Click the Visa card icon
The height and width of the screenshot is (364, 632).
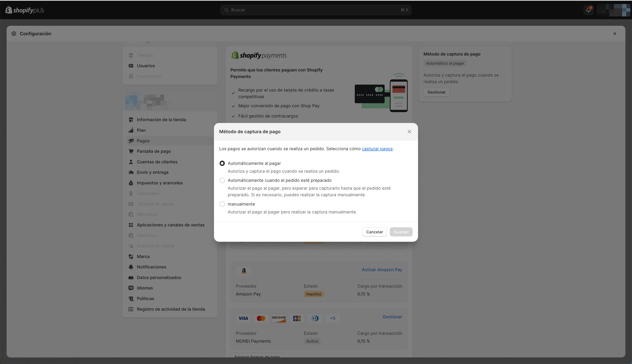(x=243, y=318)
